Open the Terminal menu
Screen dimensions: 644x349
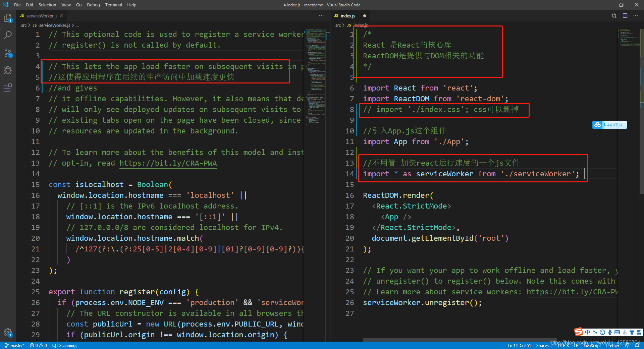[113, 5]
